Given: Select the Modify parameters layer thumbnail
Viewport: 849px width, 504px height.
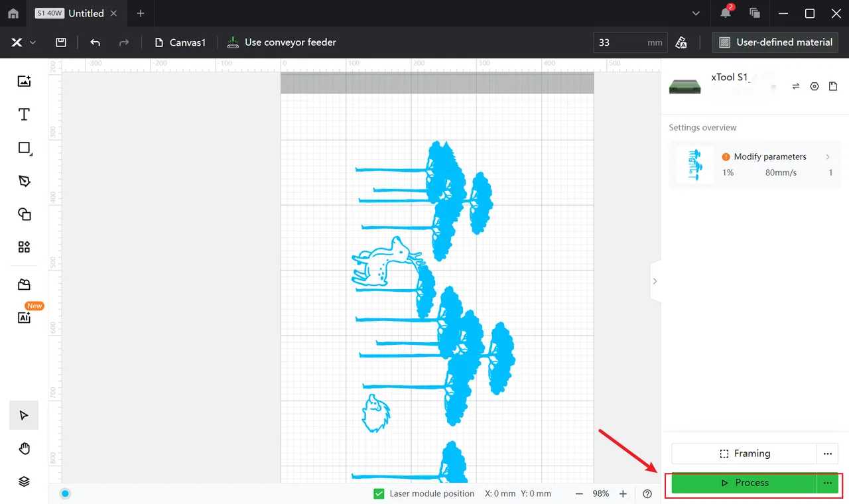Looking at the screenshot, I should pos(695,164).
